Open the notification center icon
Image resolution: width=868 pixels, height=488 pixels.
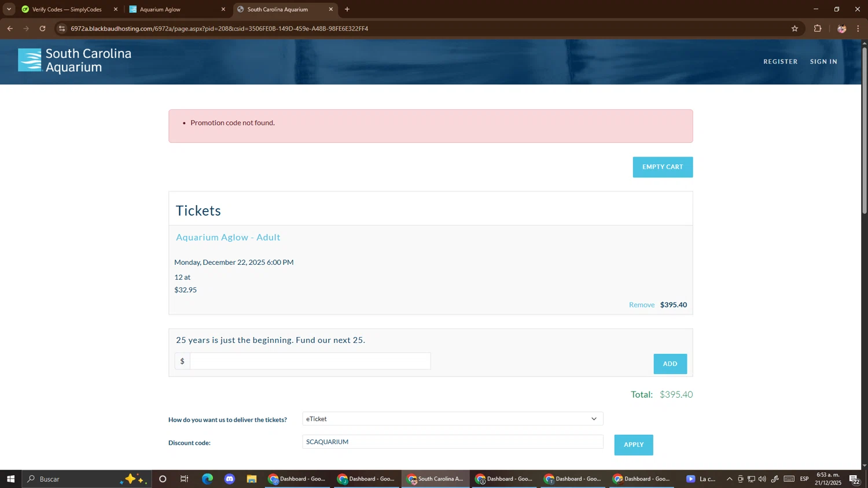coord(855,479)
